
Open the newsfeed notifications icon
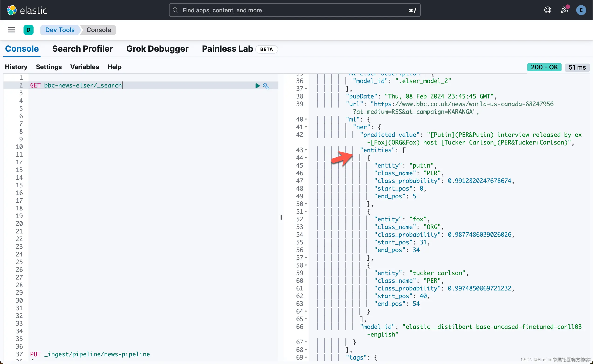[564, 10]
